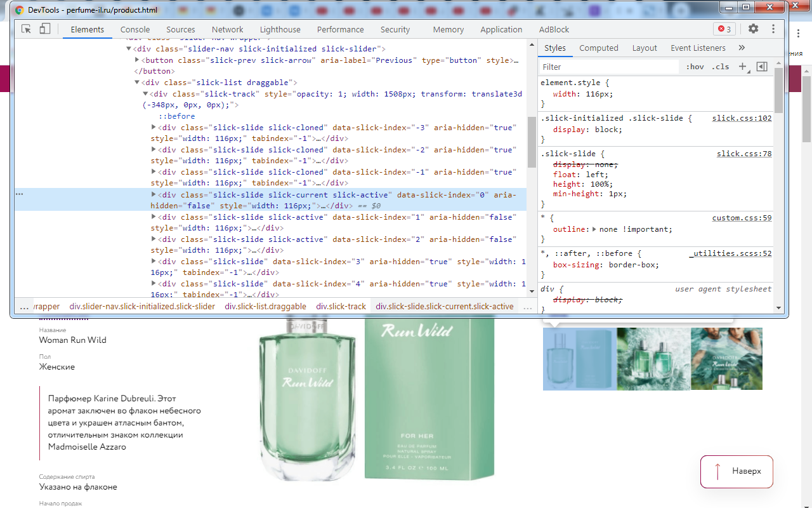Open slick.css:102 source link
Viewport: 812px width, 508px height.
[742, 118]
